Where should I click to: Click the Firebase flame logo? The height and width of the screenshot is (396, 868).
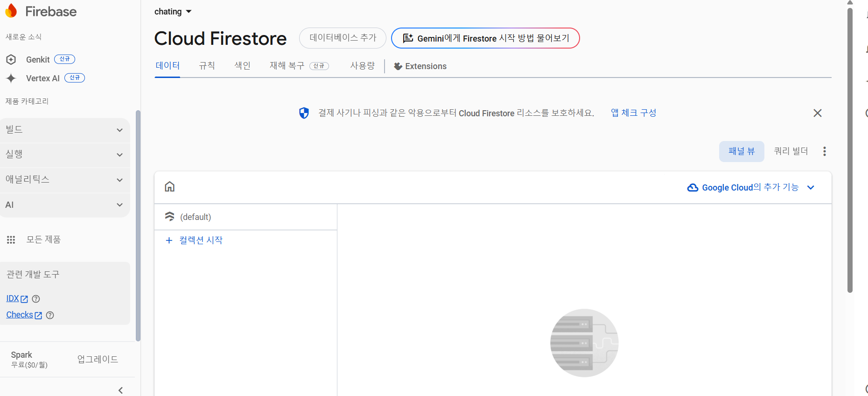[x=11, y=11]
